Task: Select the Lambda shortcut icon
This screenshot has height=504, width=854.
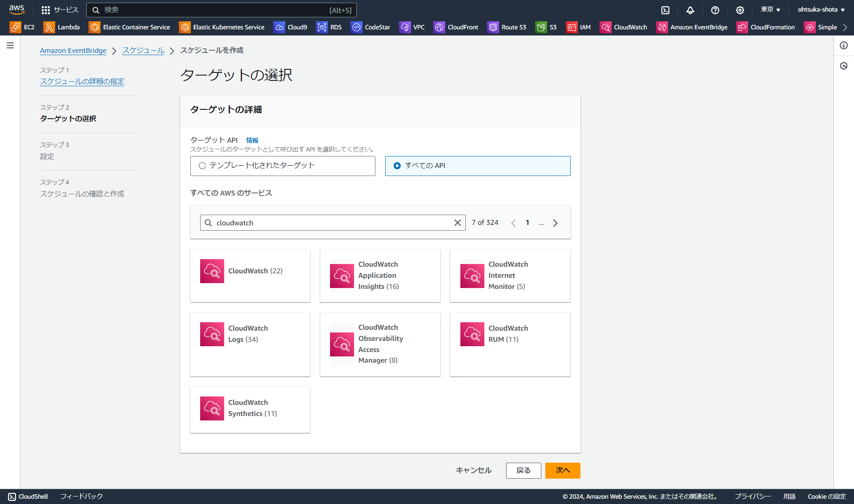Action: pyautogui.click(x=49, y=27)
